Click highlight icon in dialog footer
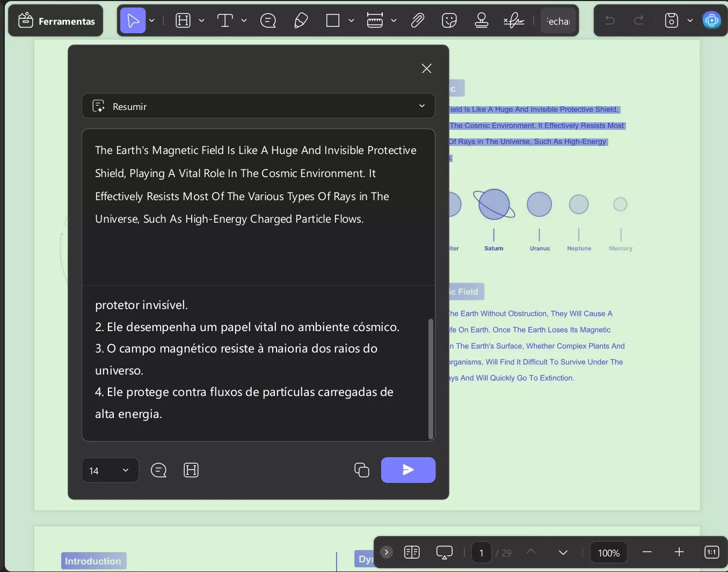The height and width of the screenshot is (572, 728). tap(191, 470)
